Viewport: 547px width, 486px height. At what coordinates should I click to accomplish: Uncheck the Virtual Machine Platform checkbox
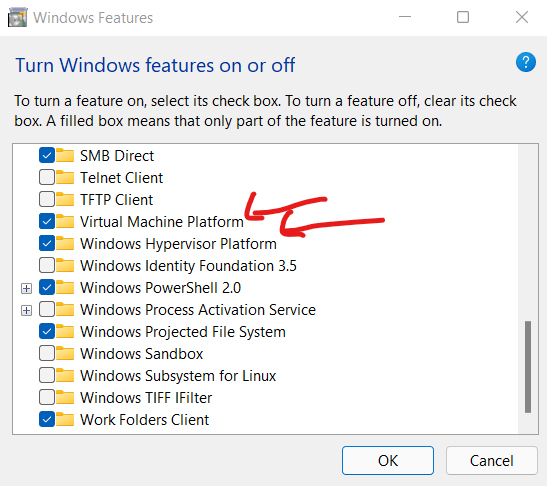pyautogui.click(x=47, y=222)
